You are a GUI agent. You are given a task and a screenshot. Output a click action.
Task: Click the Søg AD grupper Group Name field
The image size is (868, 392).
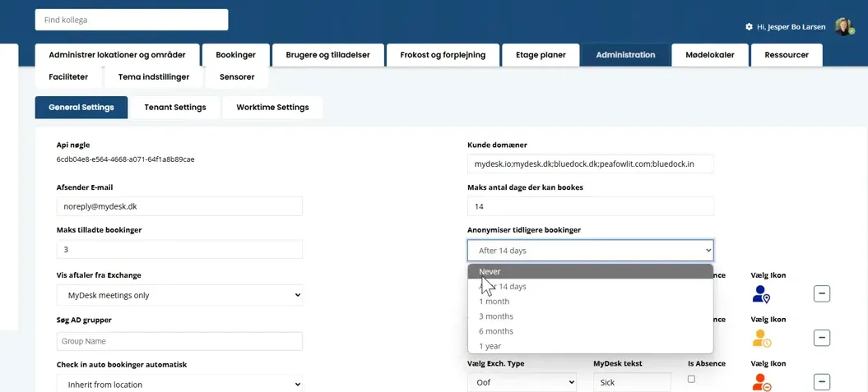179,341
